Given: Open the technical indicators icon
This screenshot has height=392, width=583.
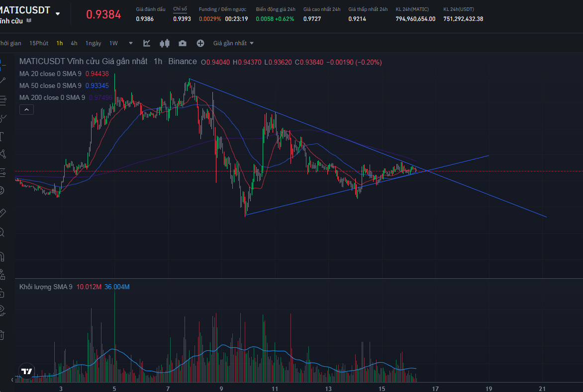Looking at the screenshot, I should tap(146, 43).
